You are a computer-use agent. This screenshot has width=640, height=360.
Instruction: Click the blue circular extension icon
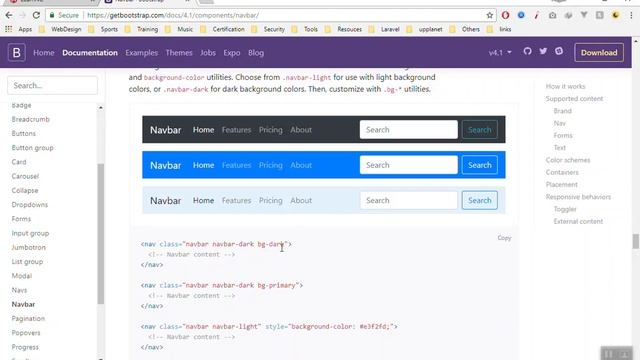[x=521, y=16]
